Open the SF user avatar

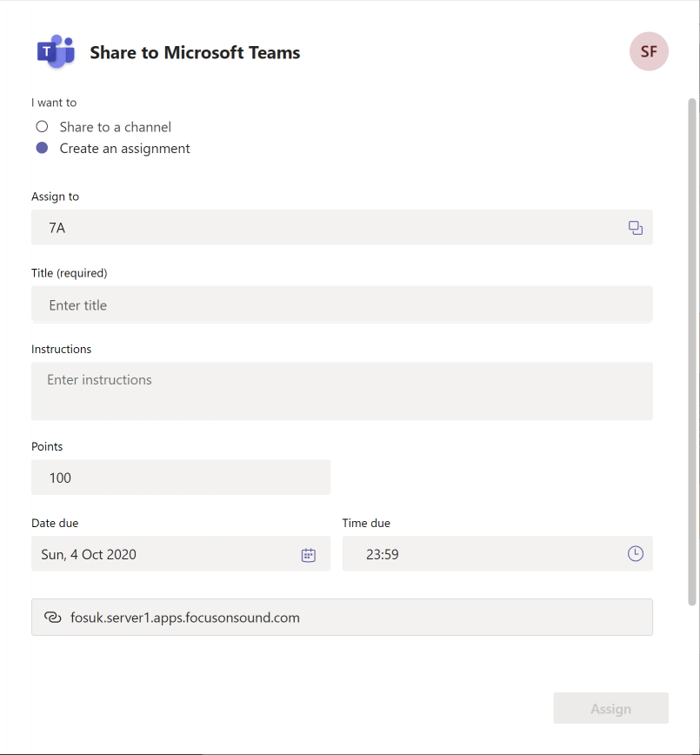[649, 51]
